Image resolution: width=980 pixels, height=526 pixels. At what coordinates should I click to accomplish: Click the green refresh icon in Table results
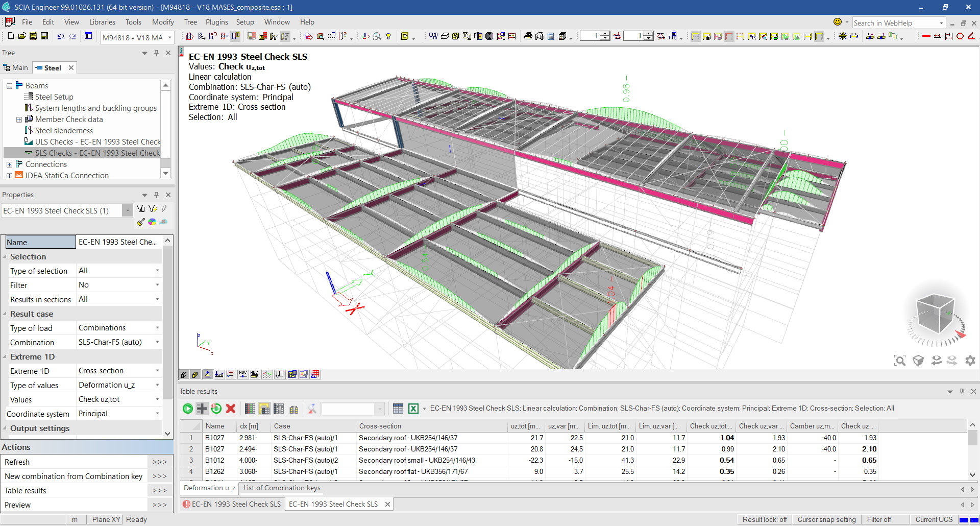pos(216,409)
